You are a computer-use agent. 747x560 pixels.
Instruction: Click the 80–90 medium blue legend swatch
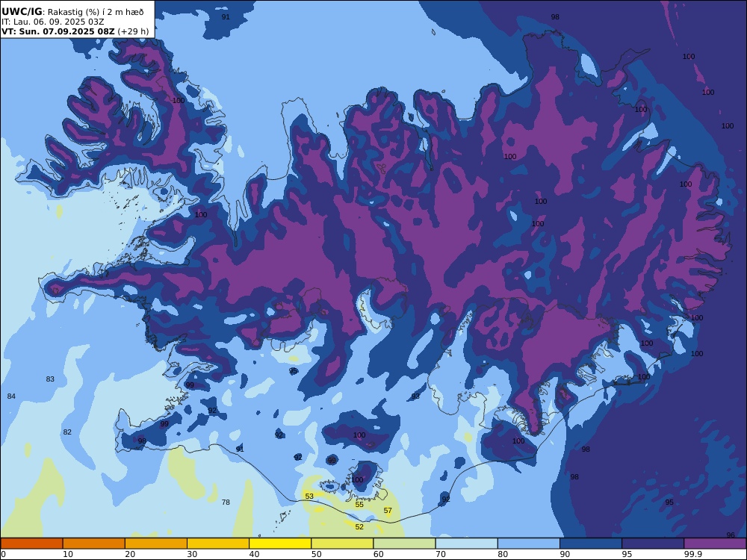click(x=529, y=544)
